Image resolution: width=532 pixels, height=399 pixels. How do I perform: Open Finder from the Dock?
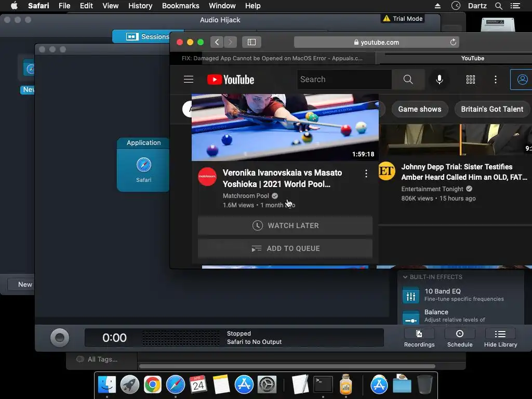pos(107,385)
